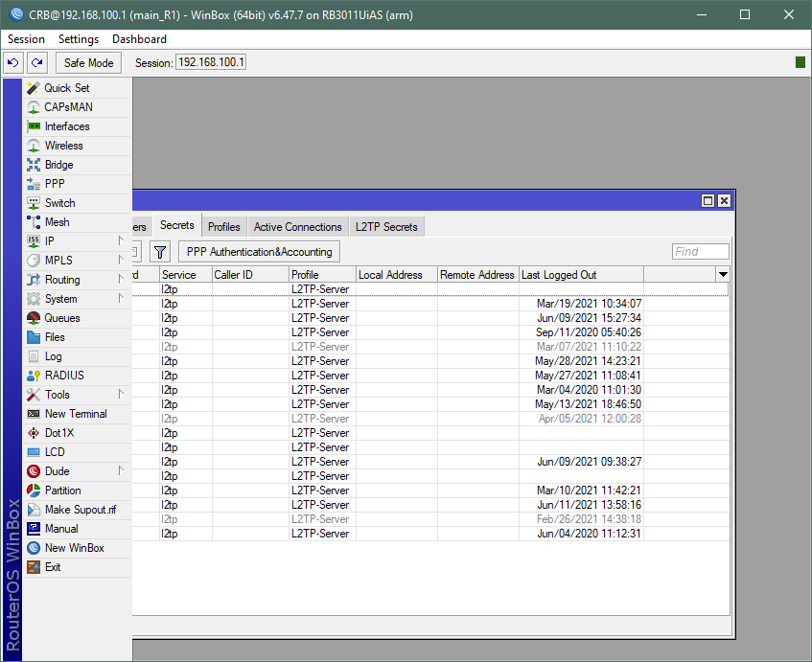Screen dimensions: 812x662
Task: Select row logged out Mar/19/2021 10:34:07
Action: pos(430,304)
